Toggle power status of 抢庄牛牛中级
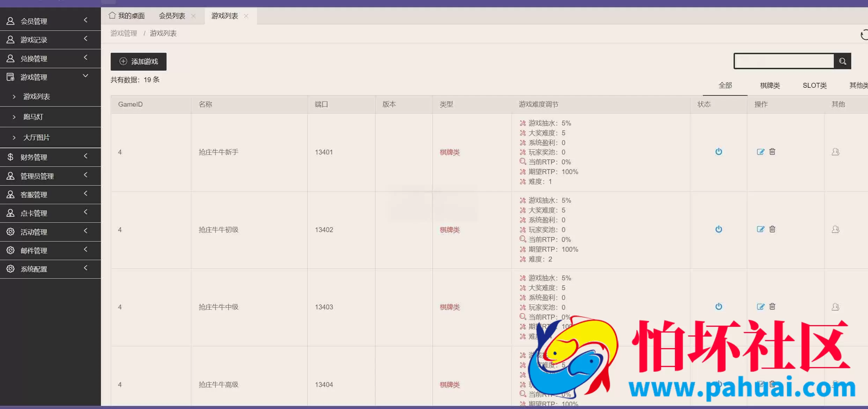The image size is (868, 409). pos(719,307)
